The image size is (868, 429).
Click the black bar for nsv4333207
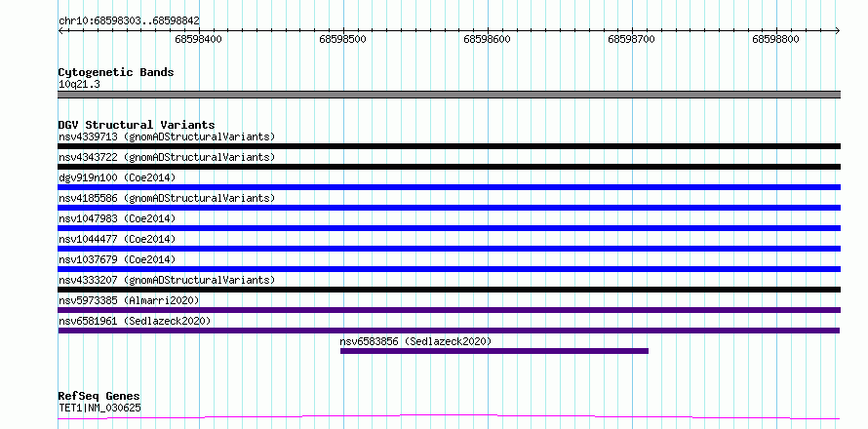tap(449, 290)
